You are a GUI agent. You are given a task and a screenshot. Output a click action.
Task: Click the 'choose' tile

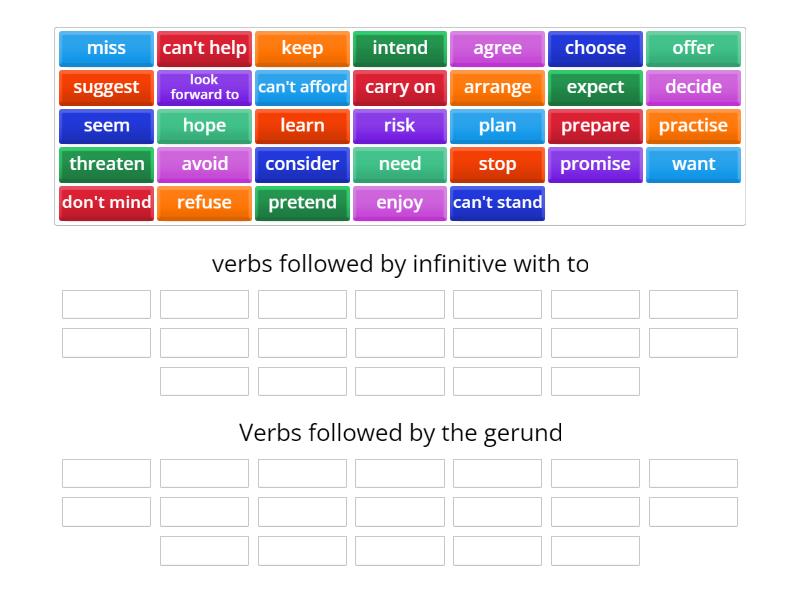click(x=595, y=48)
